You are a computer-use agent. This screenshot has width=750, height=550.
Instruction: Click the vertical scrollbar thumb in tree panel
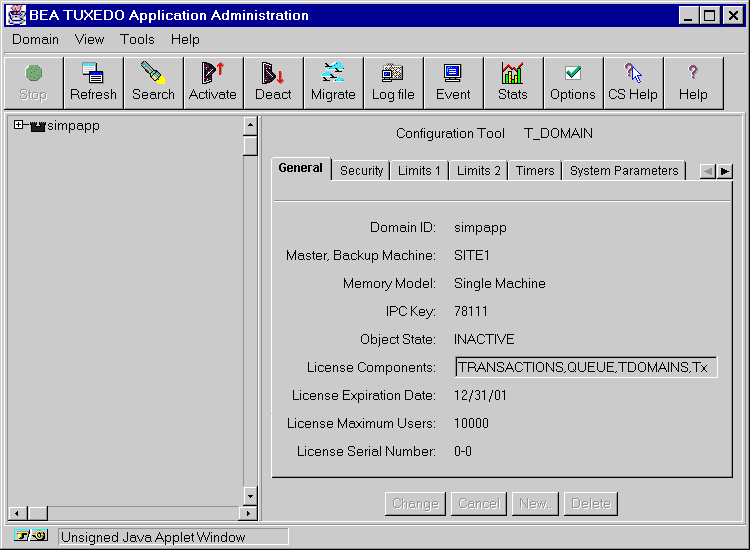point(250,146)
